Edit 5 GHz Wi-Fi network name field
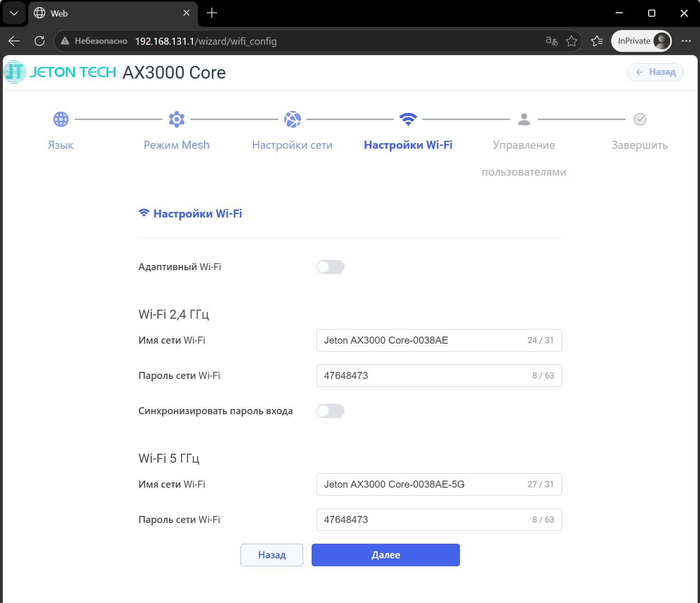 point(439,484)
